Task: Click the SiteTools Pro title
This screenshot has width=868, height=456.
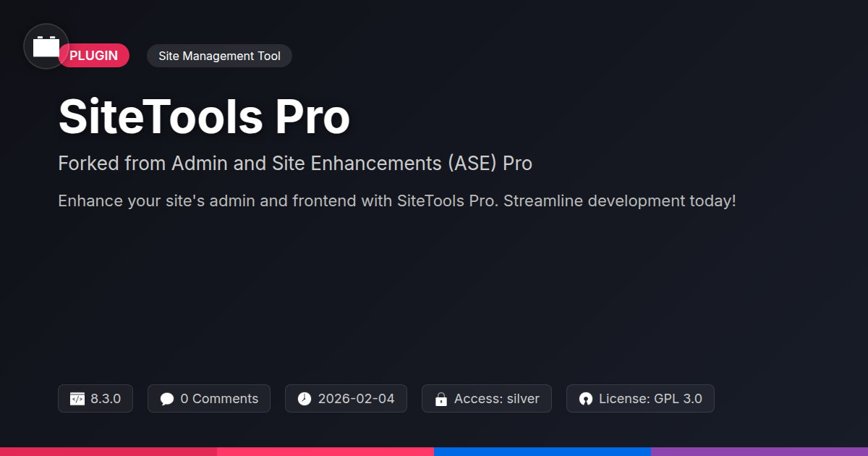Action: coord(204,117)
